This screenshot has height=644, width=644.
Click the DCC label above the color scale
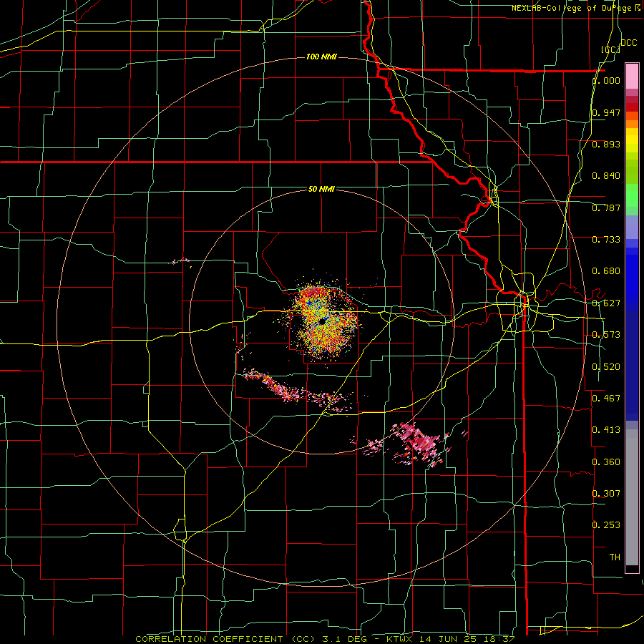click(x=628, y=43)
